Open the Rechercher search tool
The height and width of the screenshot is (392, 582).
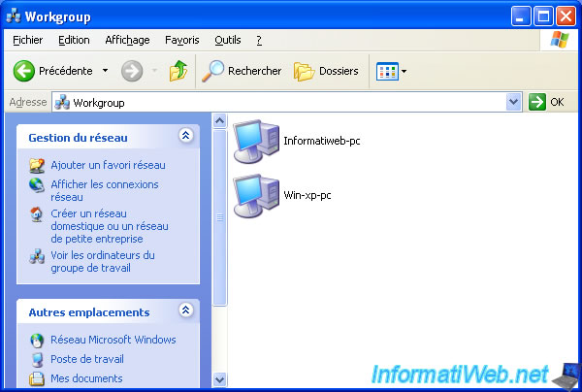242,71
